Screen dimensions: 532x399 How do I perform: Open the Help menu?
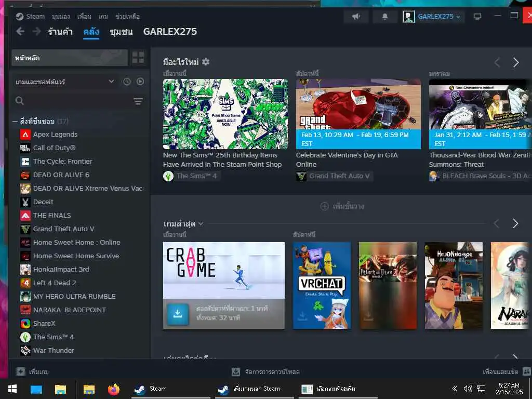coord(127,16)
